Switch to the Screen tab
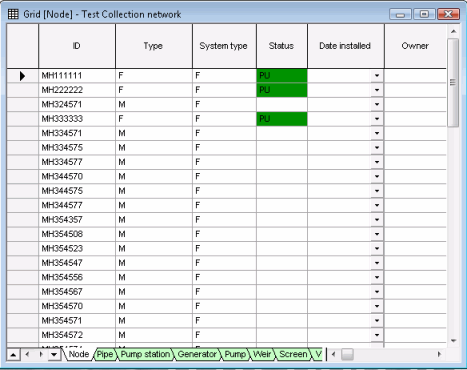Image resolution: width=467 pixels, height=370 pixels. 293,354
